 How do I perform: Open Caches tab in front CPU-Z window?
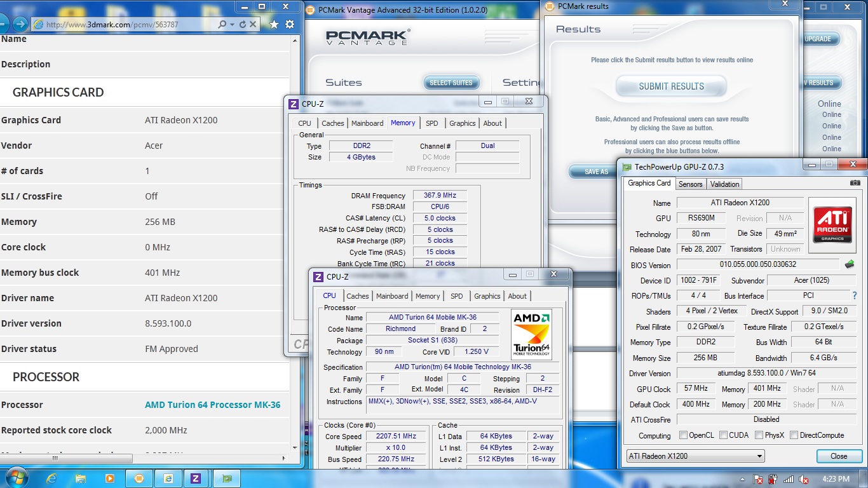(357, 296)
